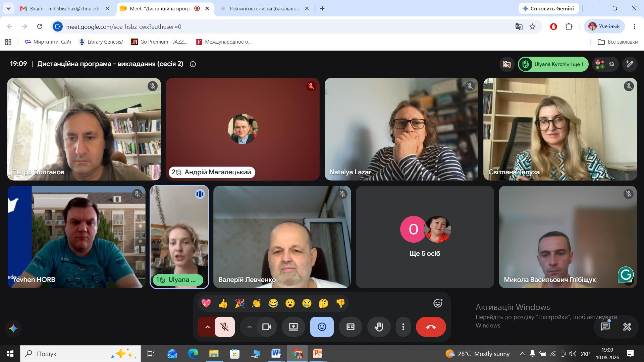Screen dimensions: 644x362
Task: Open PowerPoint from the Windows taskbar
Action: point(317,354)
